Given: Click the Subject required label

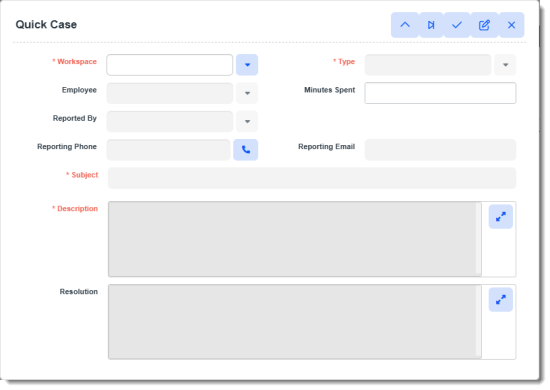Looking at the screenshot, I should 82,175.
